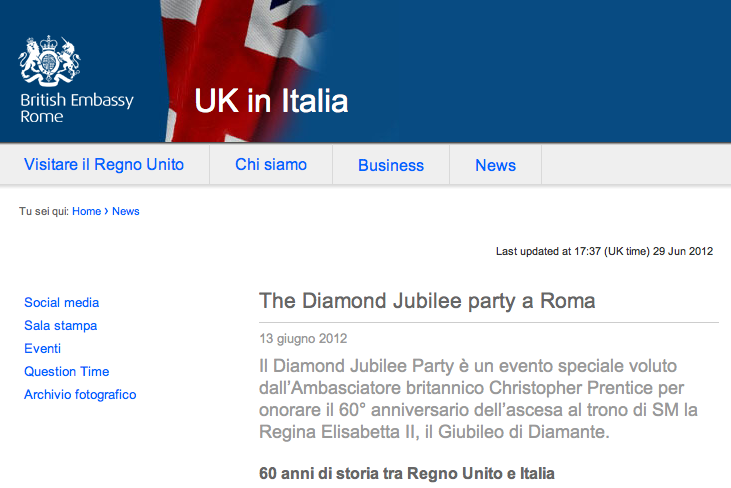Click the Diamond Jubilee party article heading
The height and width of the screenshot is (488, 731).
427,301
